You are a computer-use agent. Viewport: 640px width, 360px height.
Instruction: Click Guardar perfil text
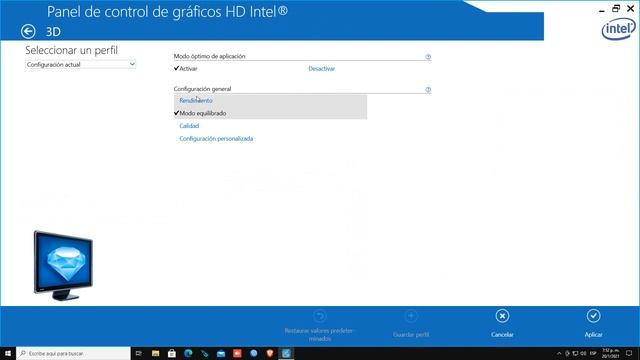[411, 334]
